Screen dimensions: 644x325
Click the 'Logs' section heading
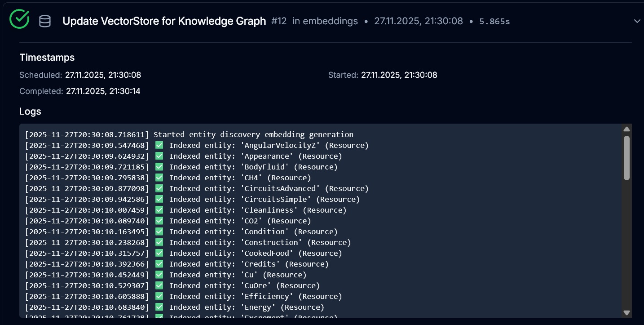tap(30, 111)
